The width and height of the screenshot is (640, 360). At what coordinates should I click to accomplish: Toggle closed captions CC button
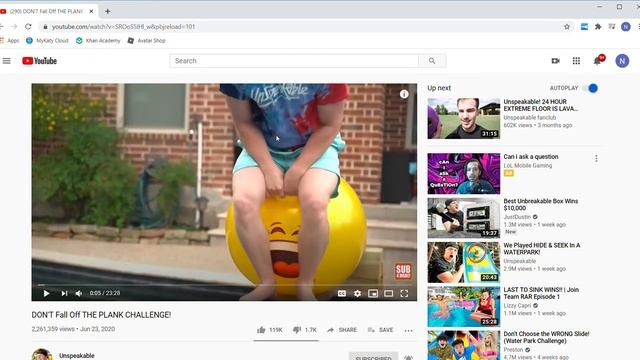click(x=342, y=293)
